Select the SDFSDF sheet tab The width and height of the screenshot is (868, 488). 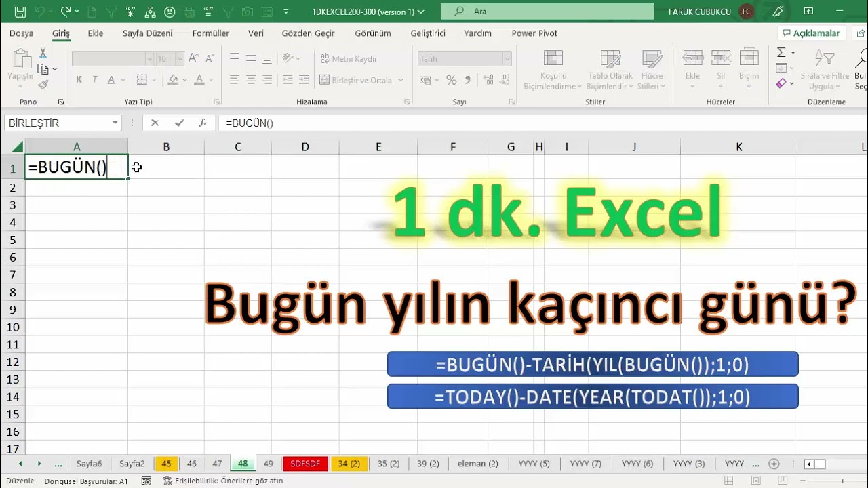[305, 464]
